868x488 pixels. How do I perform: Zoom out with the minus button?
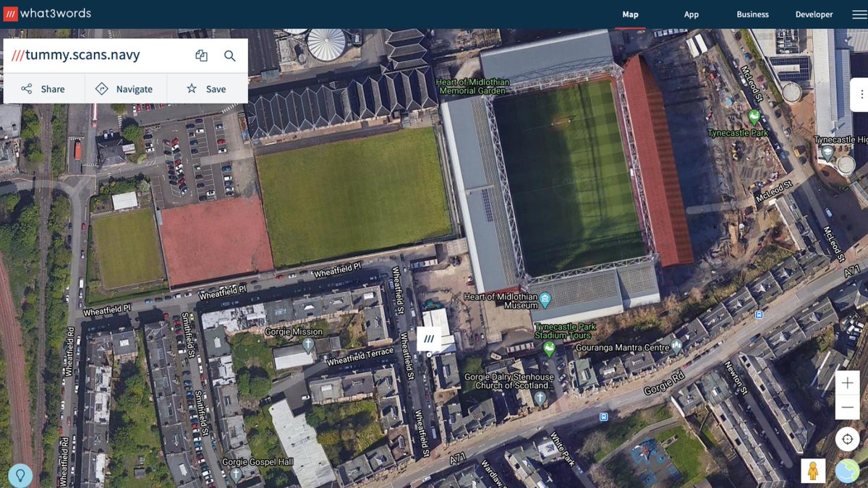[847, 408]
